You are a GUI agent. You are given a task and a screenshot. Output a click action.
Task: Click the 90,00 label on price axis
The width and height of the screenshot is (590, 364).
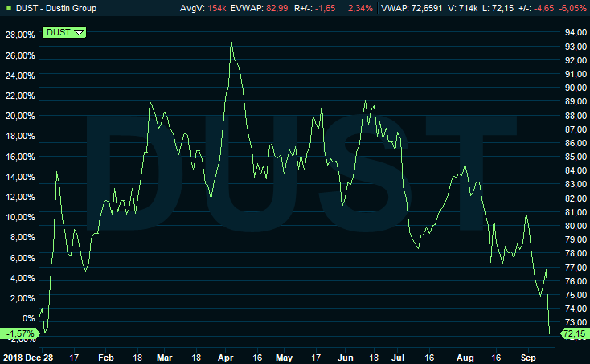pyautogui.click(x=576, y=88)
